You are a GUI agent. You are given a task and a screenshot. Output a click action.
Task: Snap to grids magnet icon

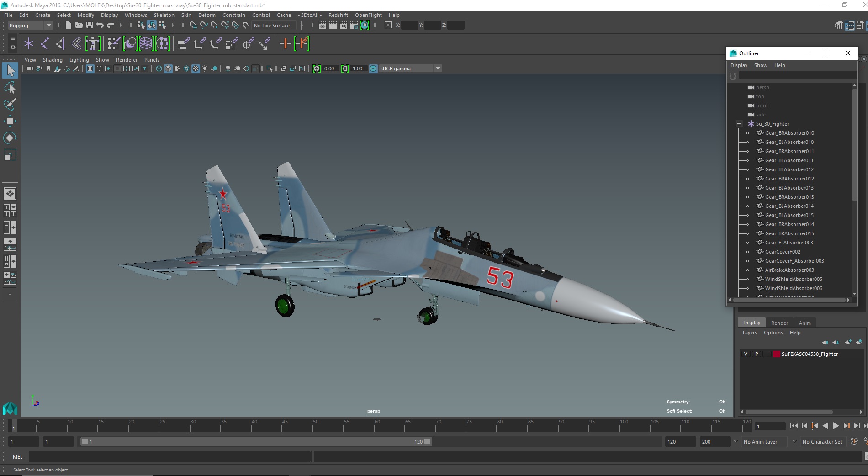[x=193, y=26]
